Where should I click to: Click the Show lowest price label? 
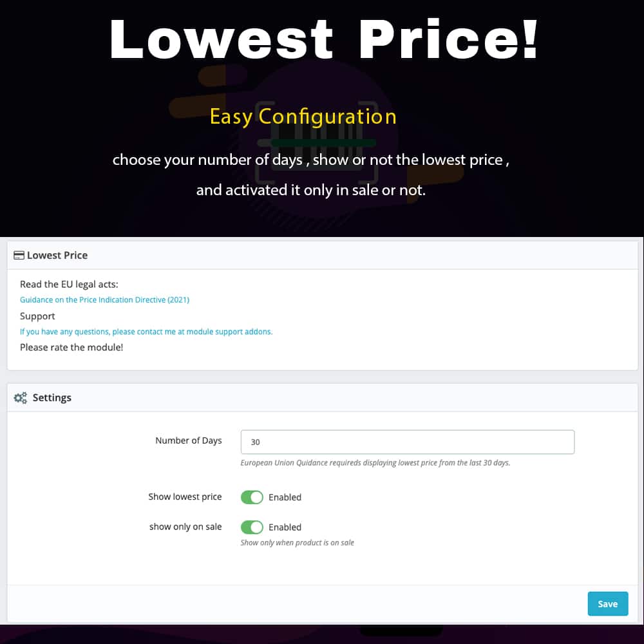point(185,497)
